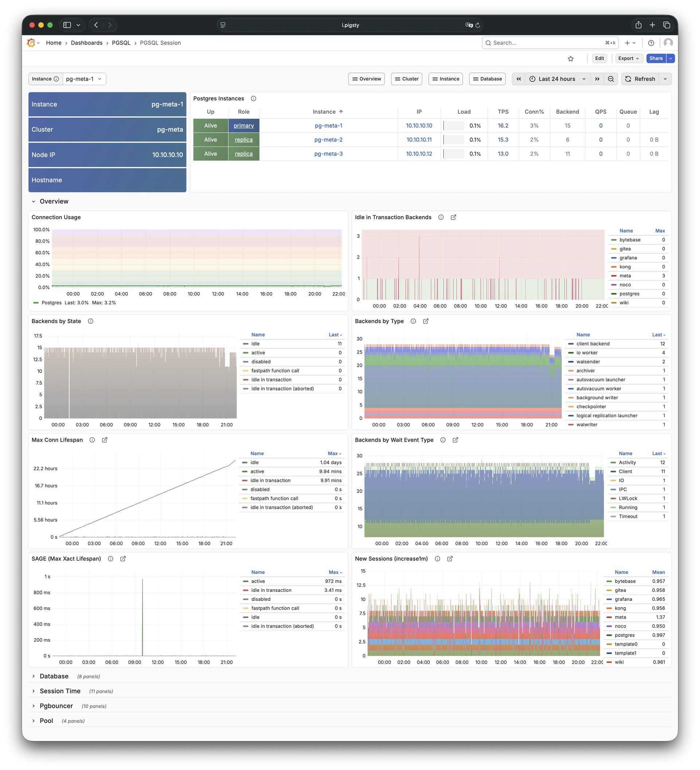Star this dashboard using the favorite icon
700x770 pixels.
[x=571, y=58]
